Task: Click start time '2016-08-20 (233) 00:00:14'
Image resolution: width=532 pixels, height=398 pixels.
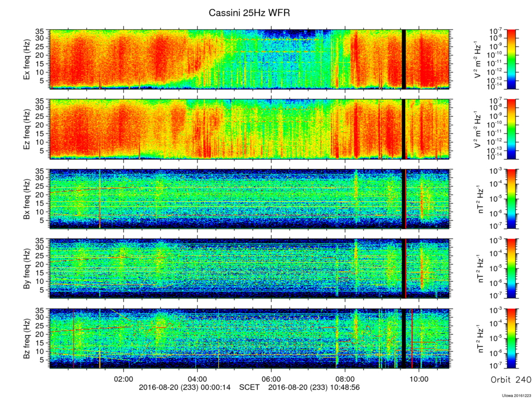Action: [x=184, y=387]
